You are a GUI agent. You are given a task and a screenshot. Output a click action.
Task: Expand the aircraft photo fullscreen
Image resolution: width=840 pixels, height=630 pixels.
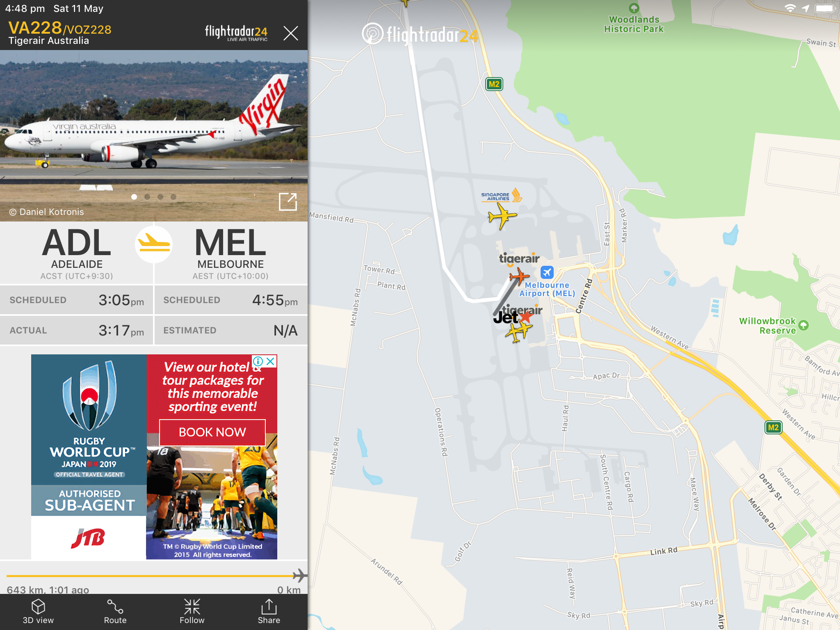click(288, 201)
